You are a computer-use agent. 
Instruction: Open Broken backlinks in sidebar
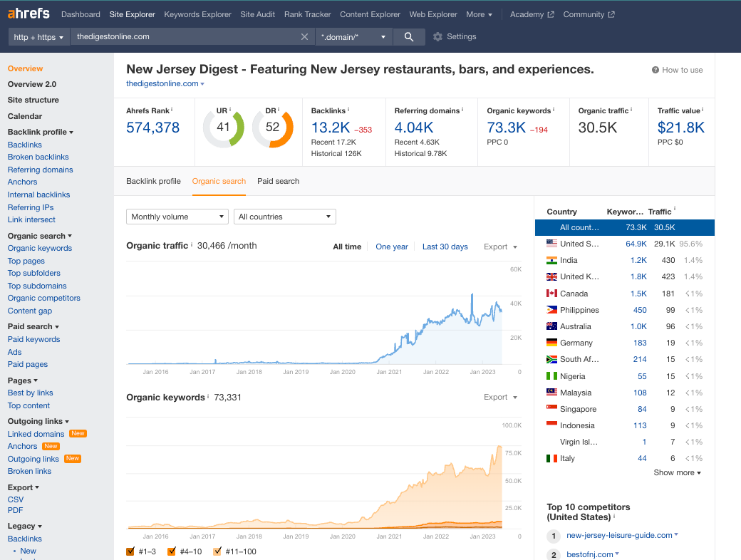click(38, 157)
